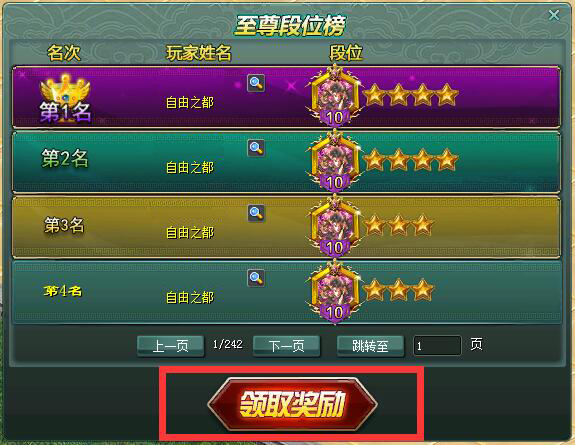Click the 第1名 player name 自由之都
The image size is (575, 445).
190,103
